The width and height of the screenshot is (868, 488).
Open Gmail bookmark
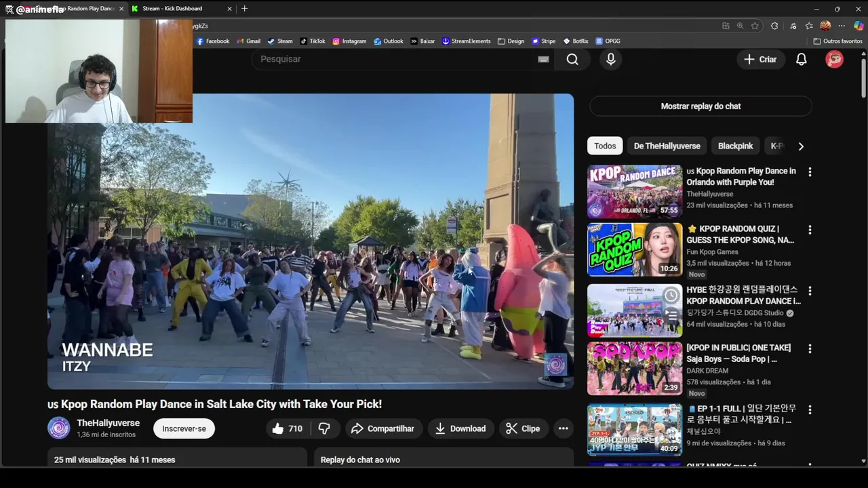(x=248, y=41)
